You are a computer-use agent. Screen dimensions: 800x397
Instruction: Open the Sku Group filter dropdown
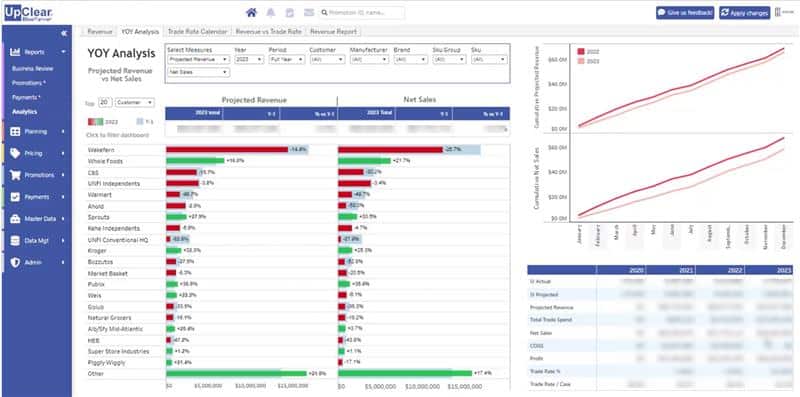(x=449, y=59)
